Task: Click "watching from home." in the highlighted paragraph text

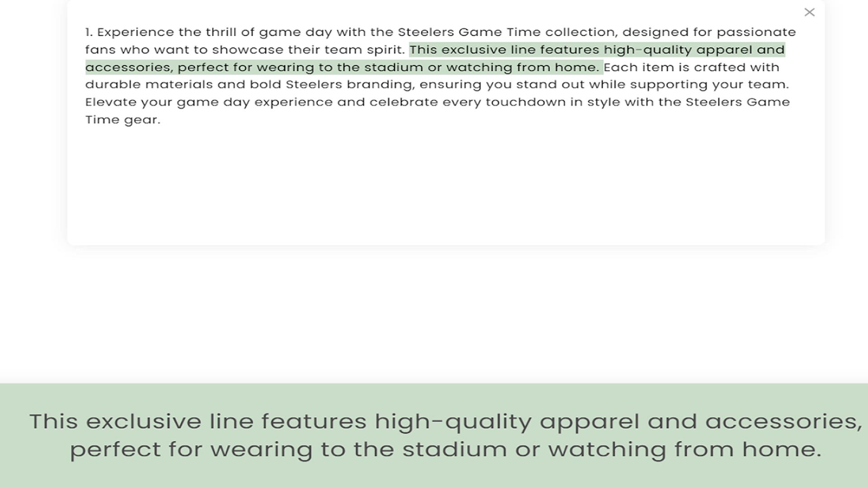Action: coord(522,67)
